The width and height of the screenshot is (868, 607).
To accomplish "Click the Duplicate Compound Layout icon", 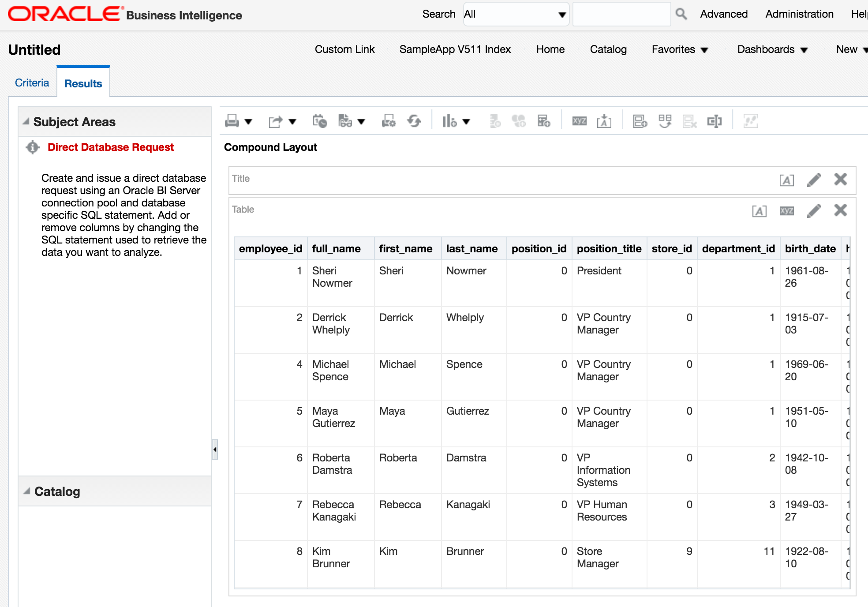I will tap(665, 121).
